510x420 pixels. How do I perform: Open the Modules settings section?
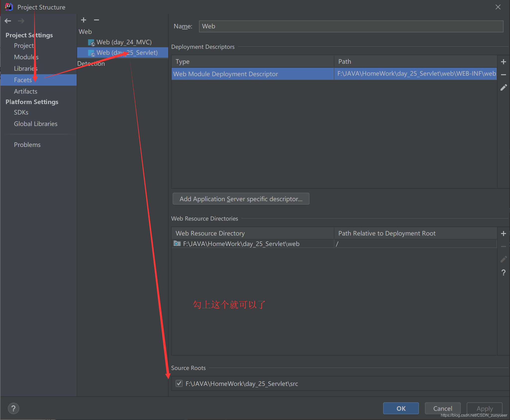tap(26, 57)
